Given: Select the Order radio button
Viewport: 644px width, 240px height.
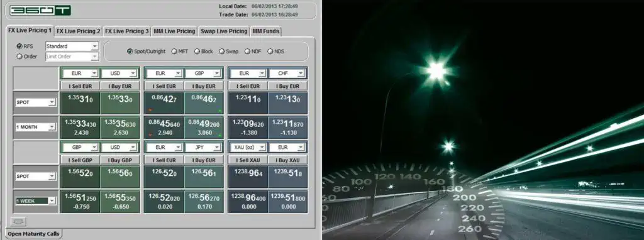Looking at the screenshot, I should click(19, 57).
